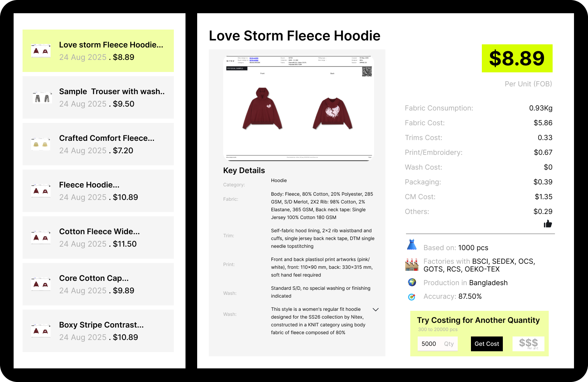Click the globe icon beside Production

(412, 282)
